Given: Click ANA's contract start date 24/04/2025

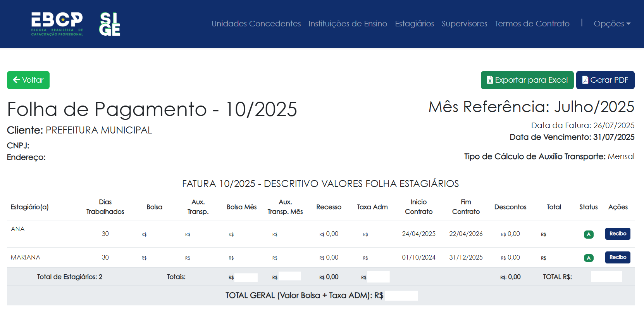Looking at the screenshot, I should point(418,234).
